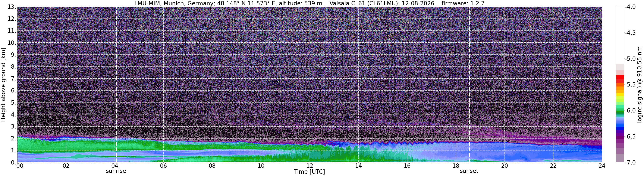Viewport: 644px width, 176px height.
Task: Click the height tick label '9.'
Action: (x=13, y=55)
